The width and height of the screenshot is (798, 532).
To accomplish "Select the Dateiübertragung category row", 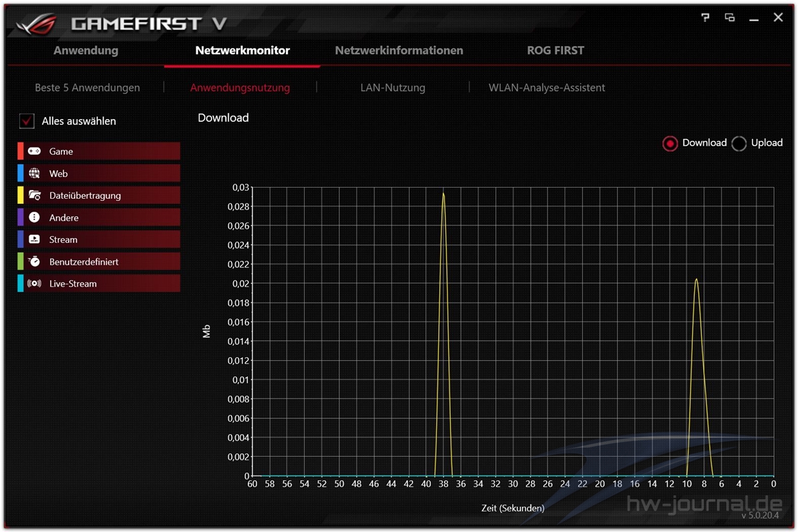I will [98, 195].
